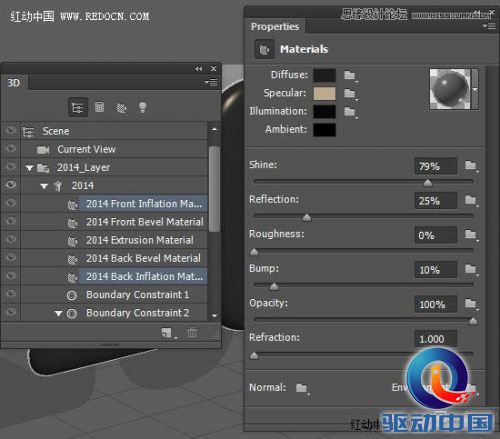Open Specular texture folder icon
This screenshot has height=439, width=500.
tap(350, 93)
